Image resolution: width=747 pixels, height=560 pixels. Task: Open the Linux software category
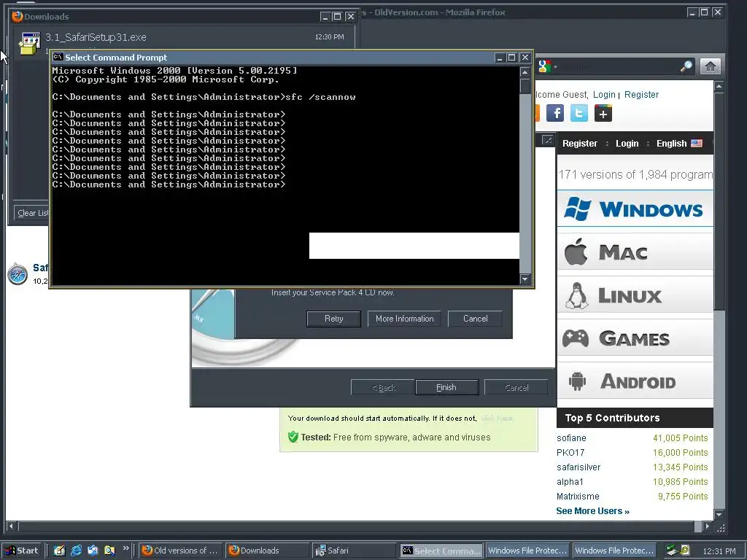point(635,295)
